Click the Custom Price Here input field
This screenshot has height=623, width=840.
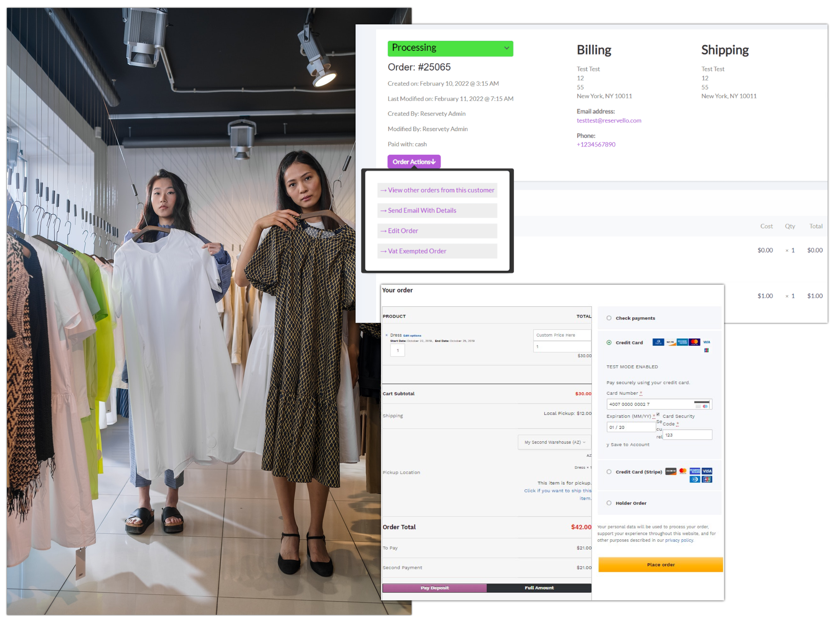point(562,335)
